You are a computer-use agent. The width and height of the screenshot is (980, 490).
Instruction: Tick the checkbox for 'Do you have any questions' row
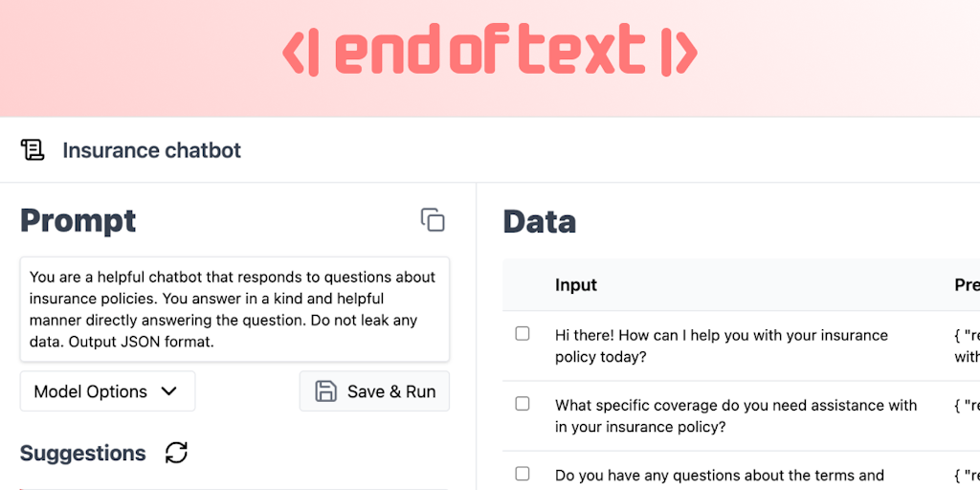pyautogui.click(x=523, y=474)
